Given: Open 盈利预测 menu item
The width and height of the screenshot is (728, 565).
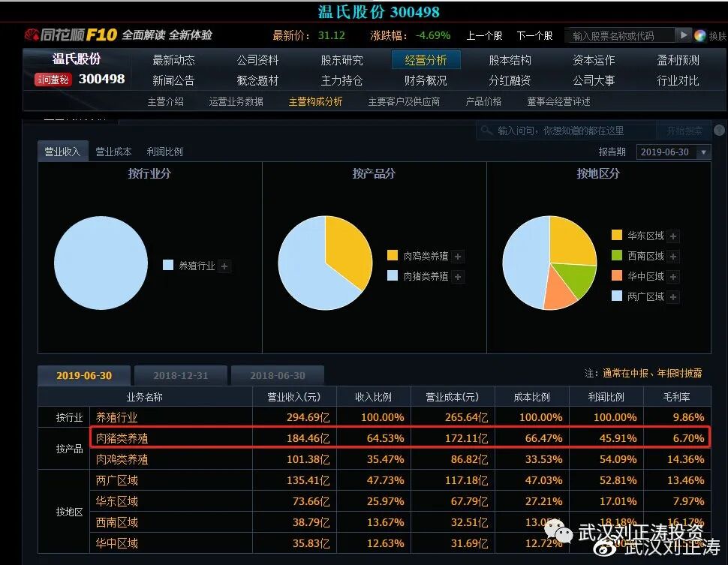Looking at the screenshot, I should point(678,60).
